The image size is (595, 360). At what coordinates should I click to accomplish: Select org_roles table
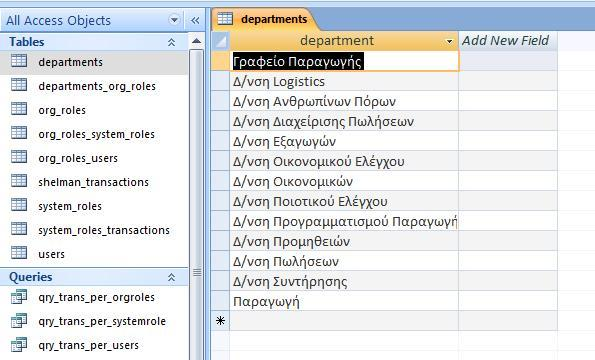94,110
